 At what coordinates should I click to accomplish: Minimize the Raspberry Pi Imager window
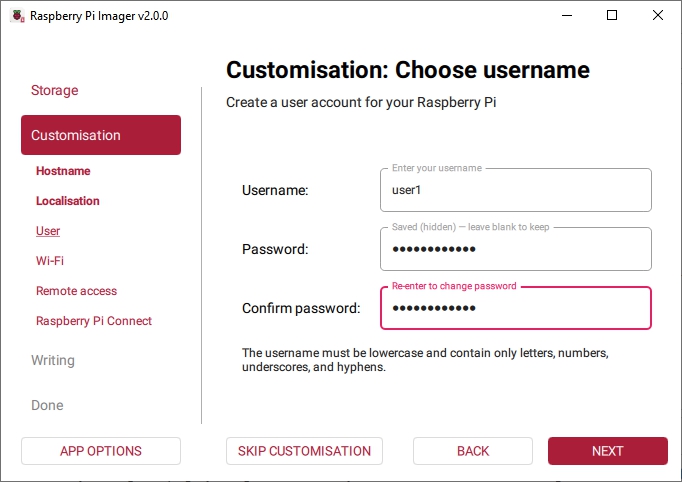(567, 16)
